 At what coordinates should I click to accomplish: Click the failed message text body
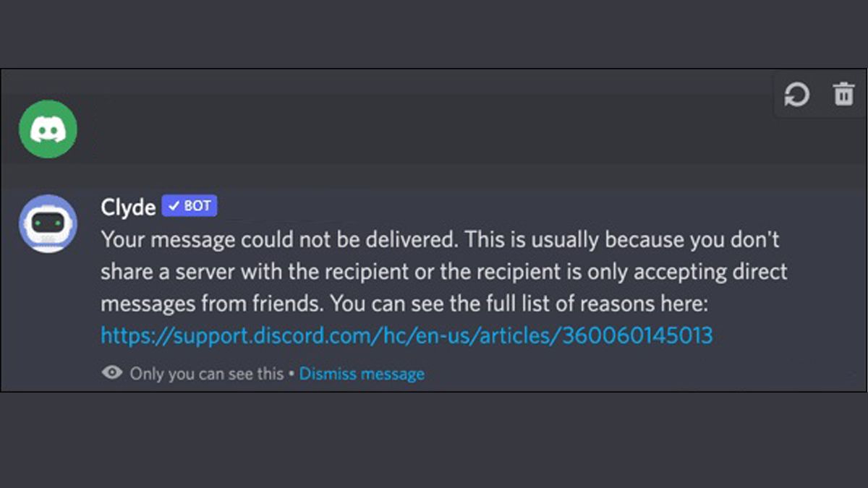coord(434,271)
